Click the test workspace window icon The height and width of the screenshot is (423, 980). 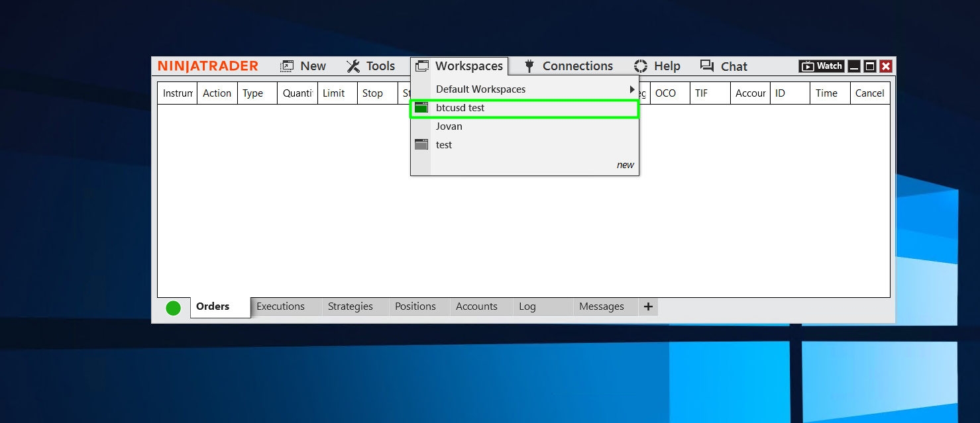[421, 145]
